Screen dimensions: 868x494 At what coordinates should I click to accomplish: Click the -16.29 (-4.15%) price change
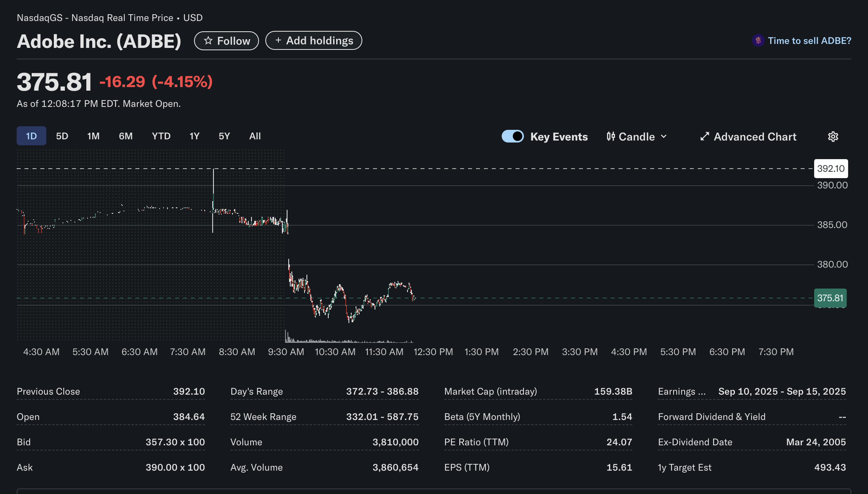pos(156,82)
